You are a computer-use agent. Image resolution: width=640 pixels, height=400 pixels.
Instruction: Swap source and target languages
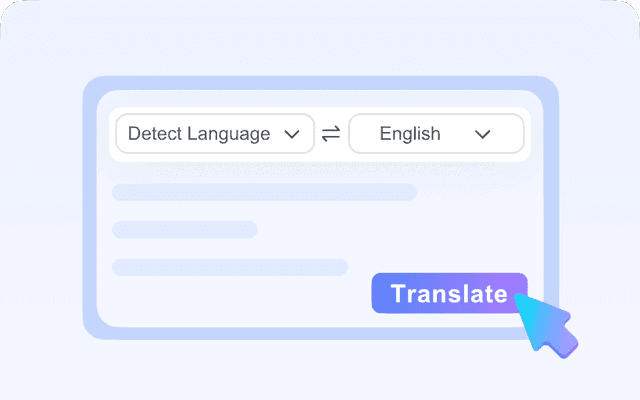pos(331,133)
